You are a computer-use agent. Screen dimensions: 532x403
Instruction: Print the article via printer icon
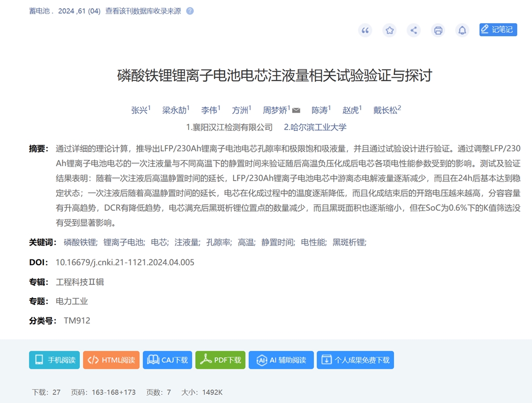[438, 30]
